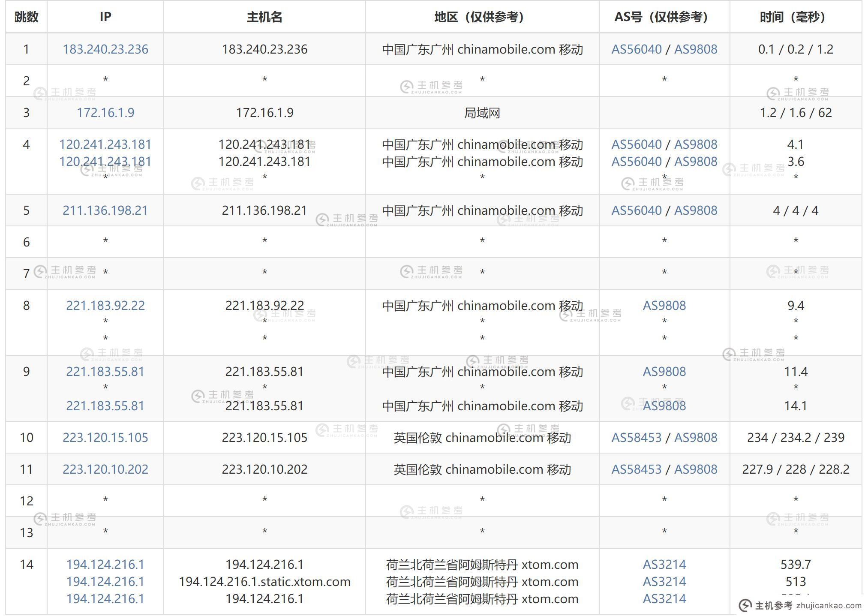Open IP link 211.136.198.21
This screenshot has width=865, height=616.
coord(105,210)
